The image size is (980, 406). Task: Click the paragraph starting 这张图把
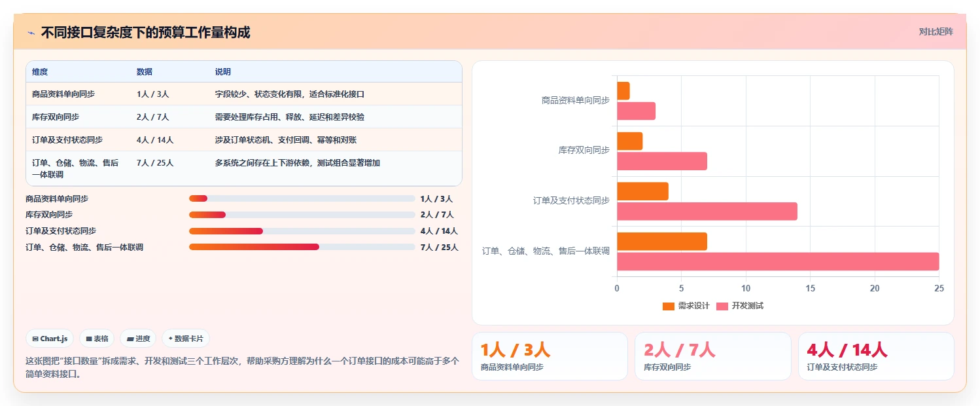[242, 367]
